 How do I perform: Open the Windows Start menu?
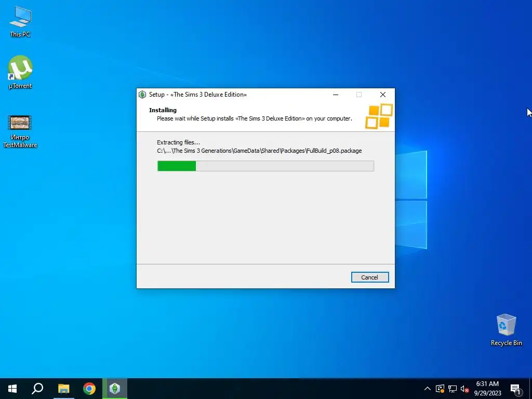(x=12, y=389)
